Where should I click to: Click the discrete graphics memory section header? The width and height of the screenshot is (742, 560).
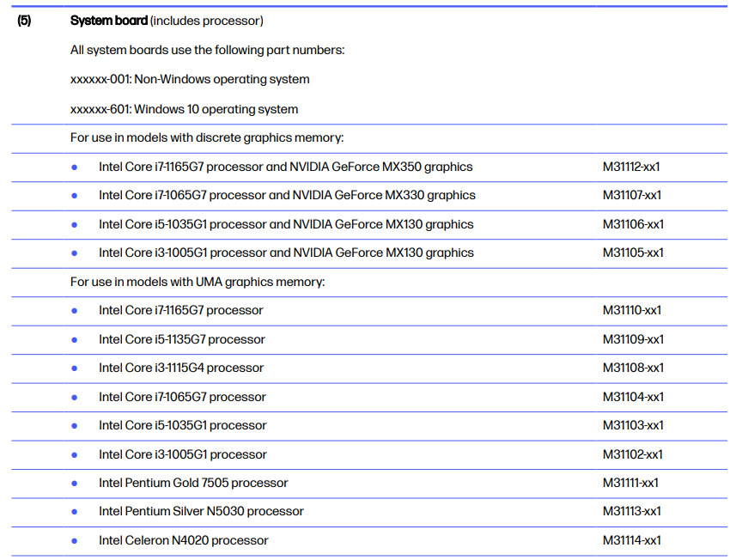(x=202, y=137)
